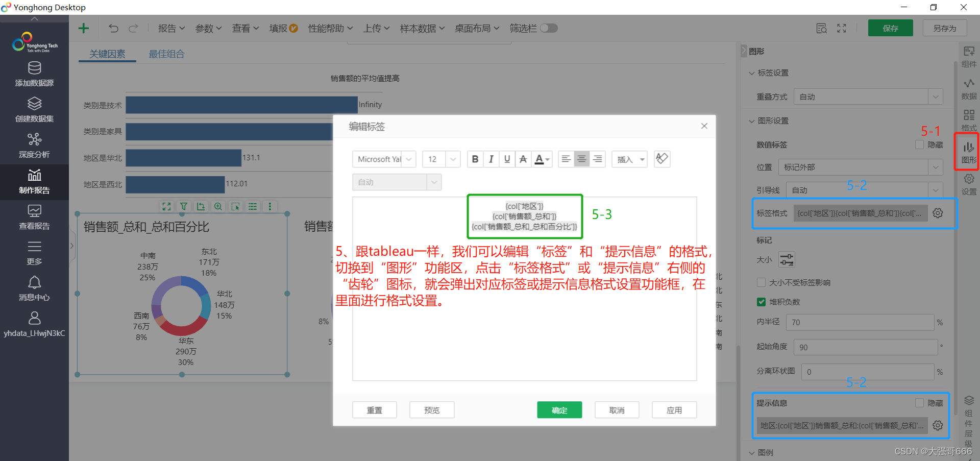Screen dimensions: 980x461
Task: Open the Microsoft YaHei font dropdown
Action: click(384, 159)
